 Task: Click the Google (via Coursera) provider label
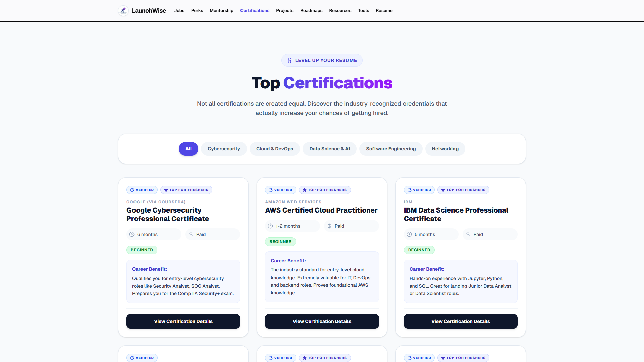156,202
